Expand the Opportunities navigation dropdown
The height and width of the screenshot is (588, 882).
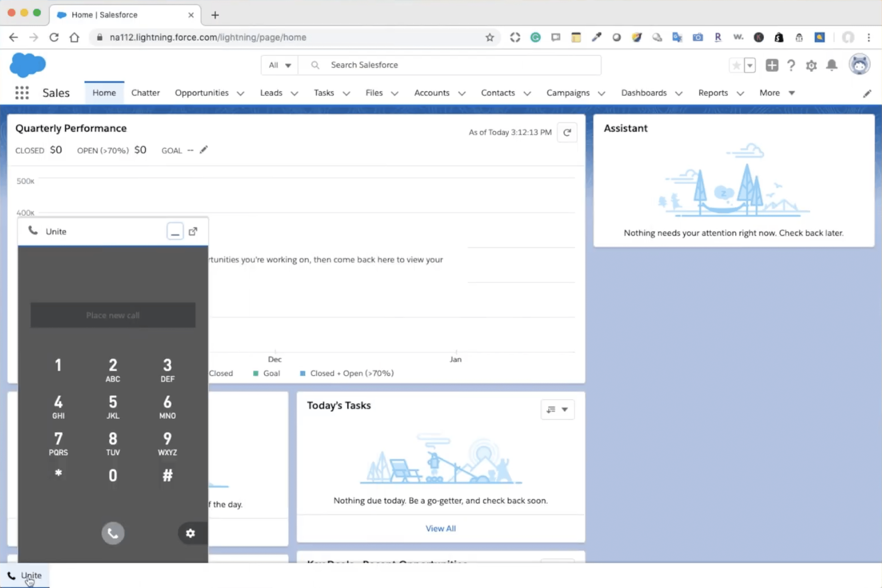tap(240, 93)
